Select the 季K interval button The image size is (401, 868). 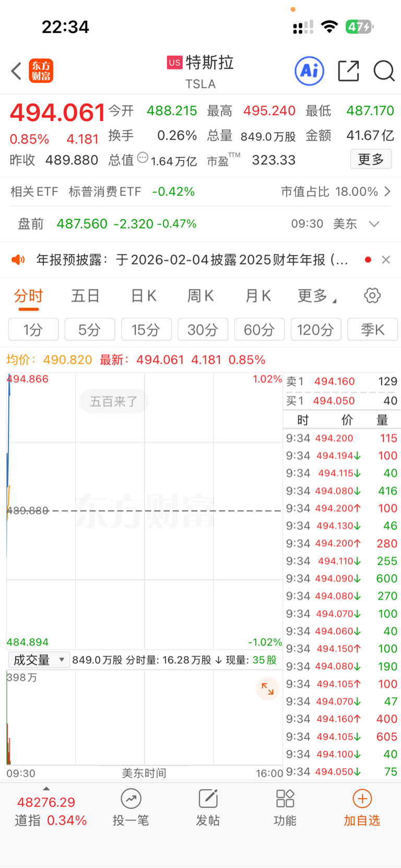pos(372,329)
